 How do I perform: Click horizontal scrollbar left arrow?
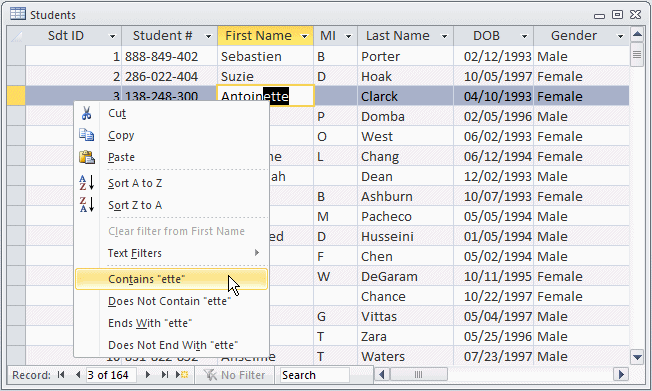382,375
